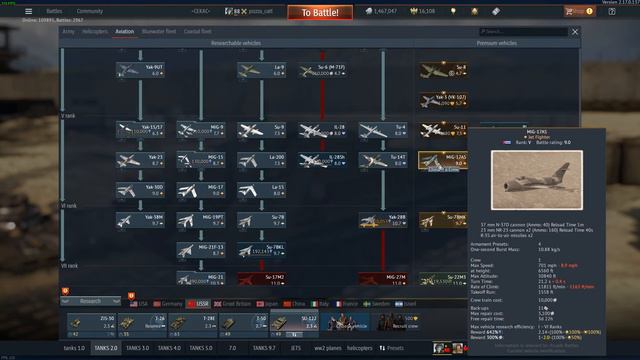Select the Su-7B aircraft card
The height and width of the screenshot is (360, 640).
pos(262,220)
